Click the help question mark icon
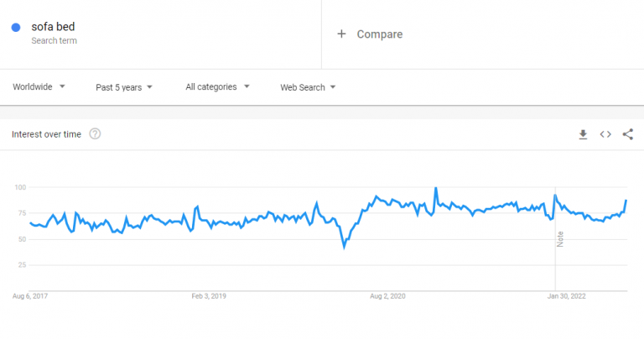Screen dimensions: 644x339 tap(95, 134)
